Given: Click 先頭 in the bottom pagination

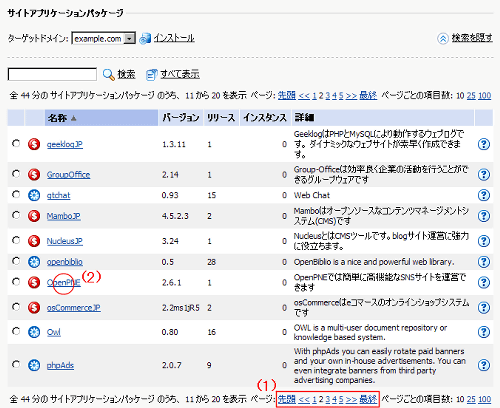Looking at the screenshot, I should 287,399.
